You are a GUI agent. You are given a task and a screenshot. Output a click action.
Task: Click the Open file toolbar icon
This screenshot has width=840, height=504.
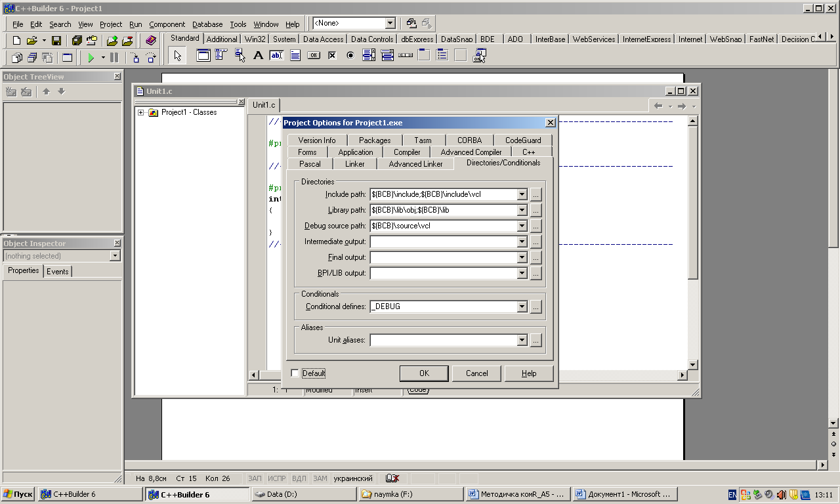31,41
